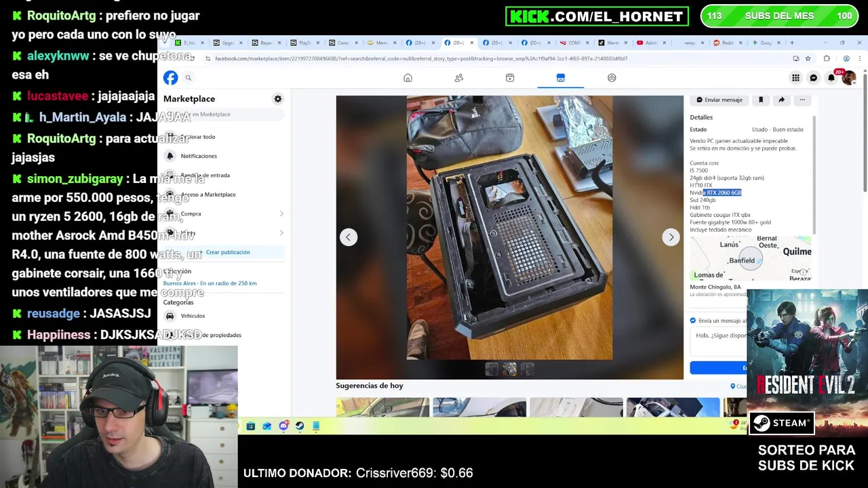This screenshot has width=868, height=488.
Task: Switch to the YouTube Adivin browser tab
Action: (x=650, y=43)
